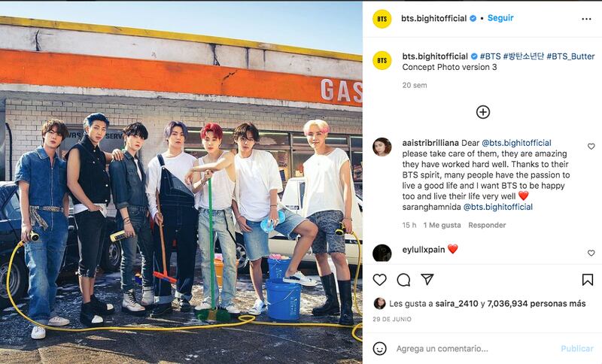Open the comment bubble icon
602x364 pixels.
click(x=403, y=280)
